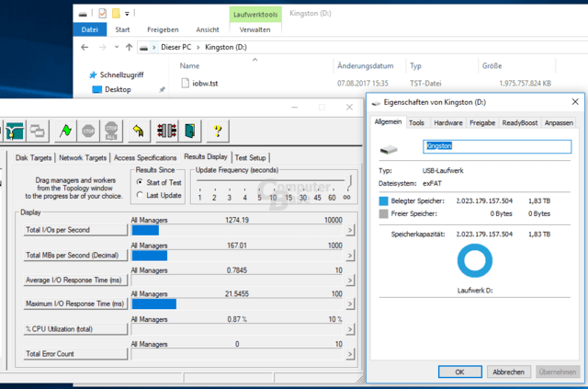Viewport: 588px width, 389px height.
Task: Switch to Ansicht ribbon tab
Action: click(208, 29)
